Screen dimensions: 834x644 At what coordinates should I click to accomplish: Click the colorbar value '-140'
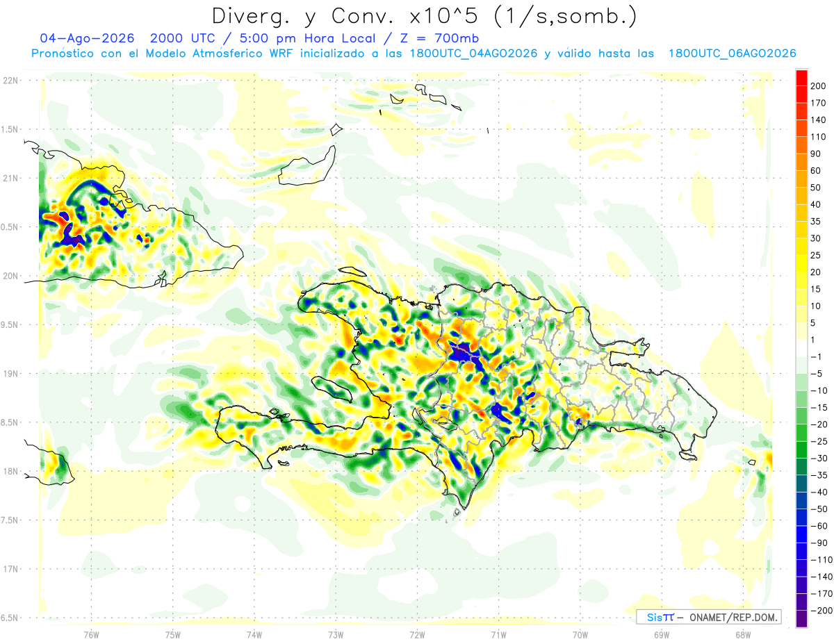[x=821, y=576]
